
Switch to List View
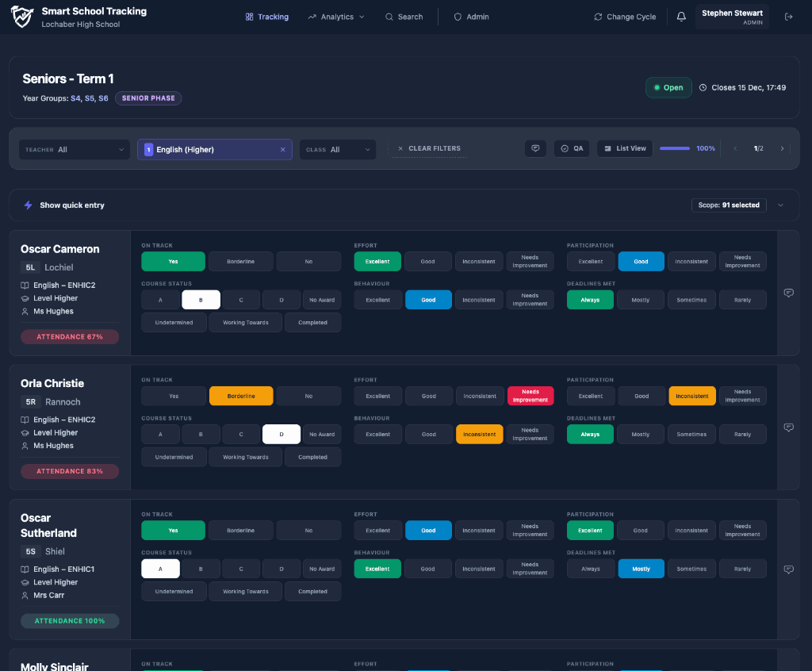tap(625, 148)
